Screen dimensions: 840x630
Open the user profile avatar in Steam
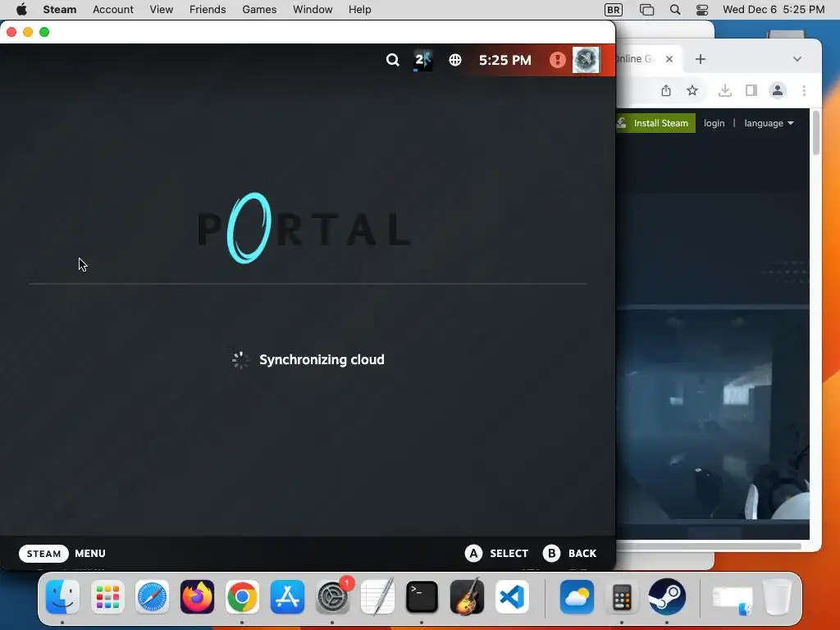click(x=586, y=60)
